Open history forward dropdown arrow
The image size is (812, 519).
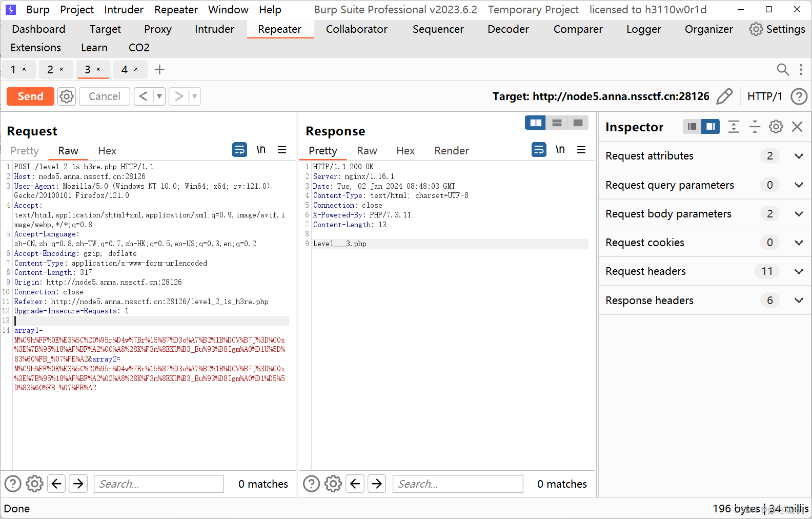point(195,96)
